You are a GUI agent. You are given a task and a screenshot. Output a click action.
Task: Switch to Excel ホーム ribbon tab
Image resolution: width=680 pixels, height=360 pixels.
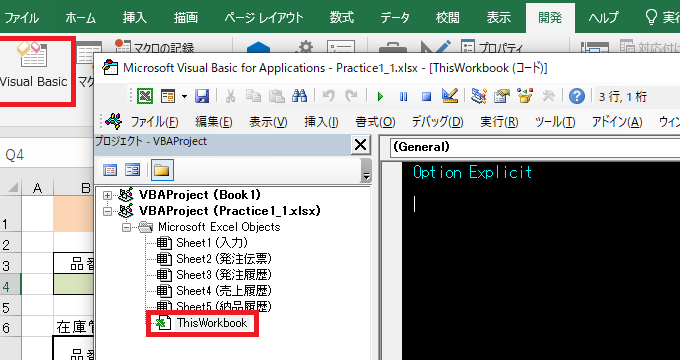(x=81, y=18)
